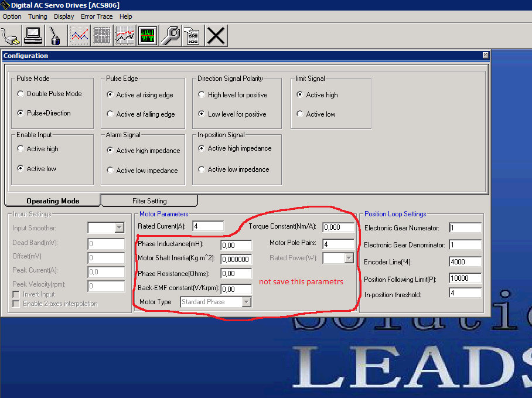The width and height of the screenshot is (532, 398).
Task: Open the green oscilloscope waveform icon
Action: point(148,36)
